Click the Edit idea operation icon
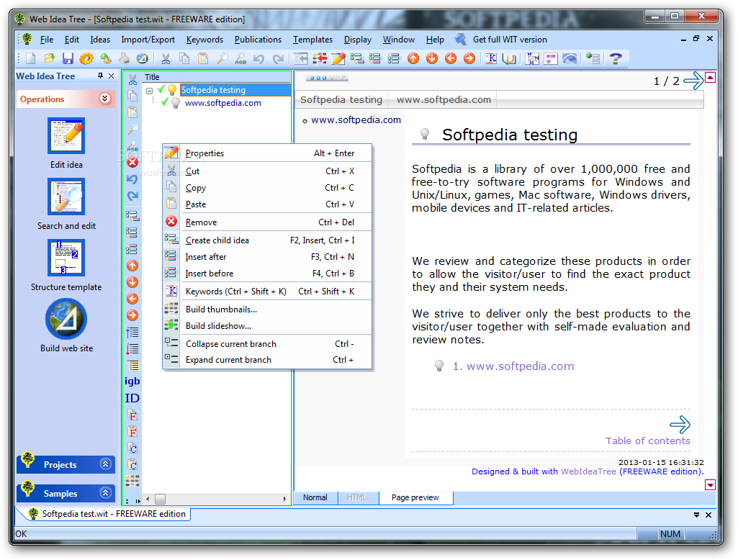This screenshot has height=560, width=738. (x=66, y=135)
